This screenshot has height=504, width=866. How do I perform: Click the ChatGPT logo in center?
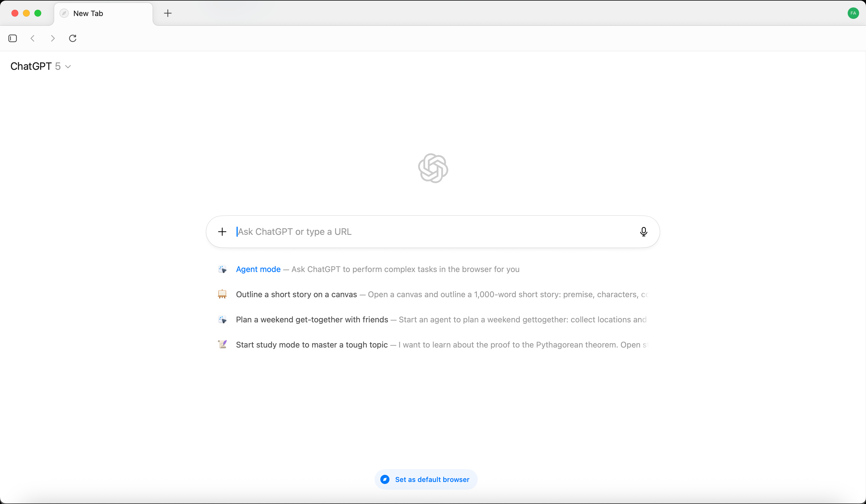coord(433,168)
